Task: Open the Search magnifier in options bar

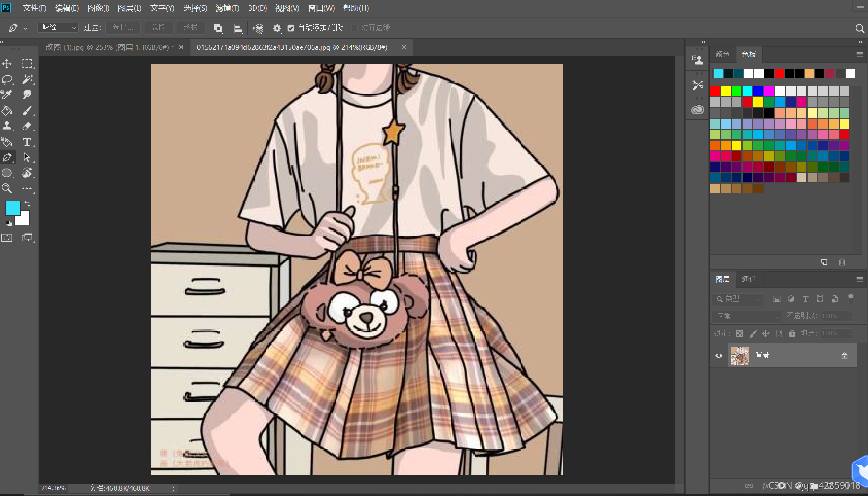Action: [x=859, y=28]
